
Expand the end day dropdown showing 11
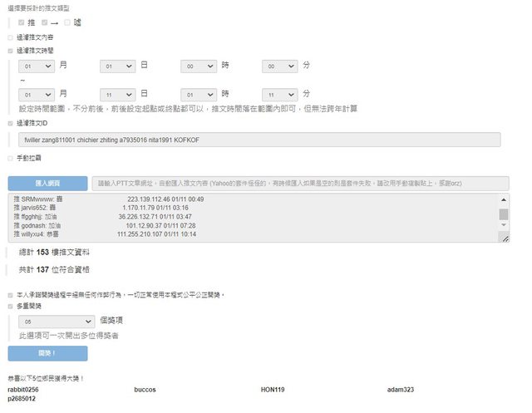(117, 95)
